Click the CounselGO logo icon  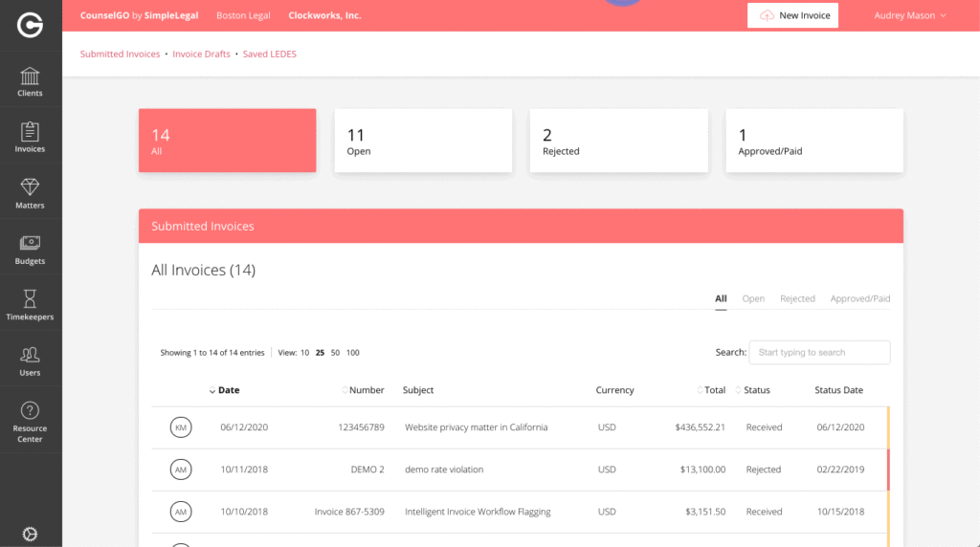tap(30, 26)
